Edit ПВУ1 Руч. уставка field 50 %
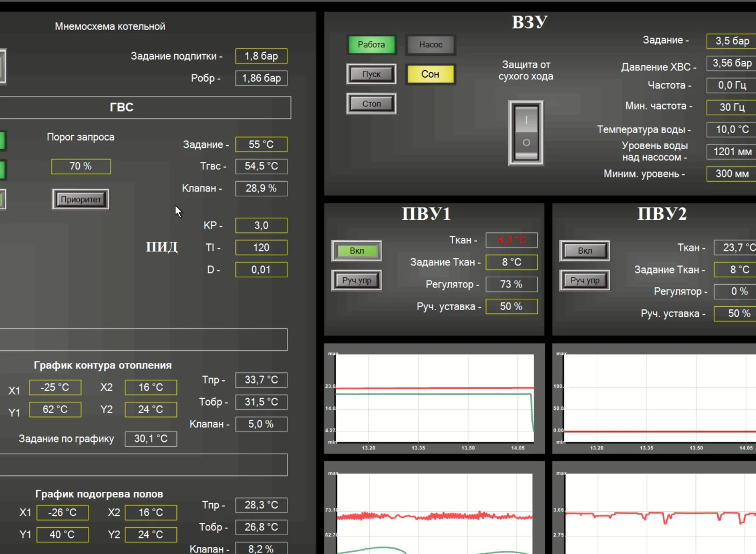This screenshot has width=756, height=554. click(512, 306)
